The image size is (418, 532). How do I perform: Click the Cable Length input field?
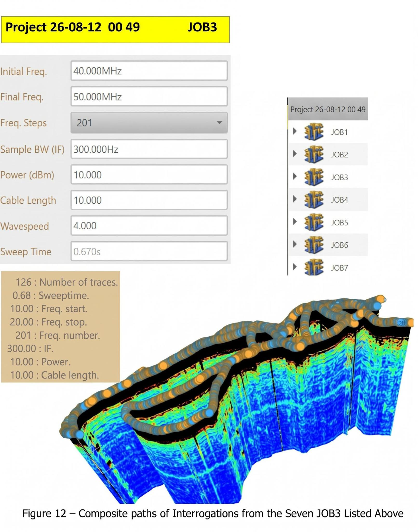tap(149, 200)
